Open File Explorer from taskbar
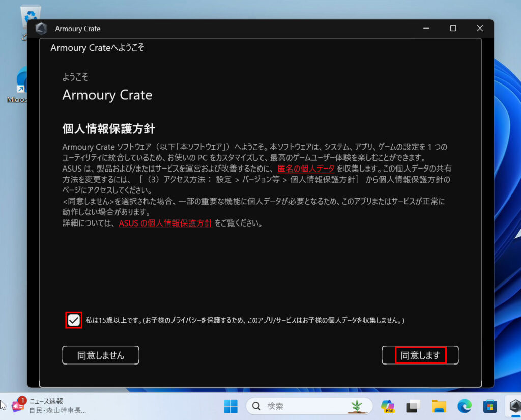The width and height of the screenshot is (521, 420). [439, 406]
